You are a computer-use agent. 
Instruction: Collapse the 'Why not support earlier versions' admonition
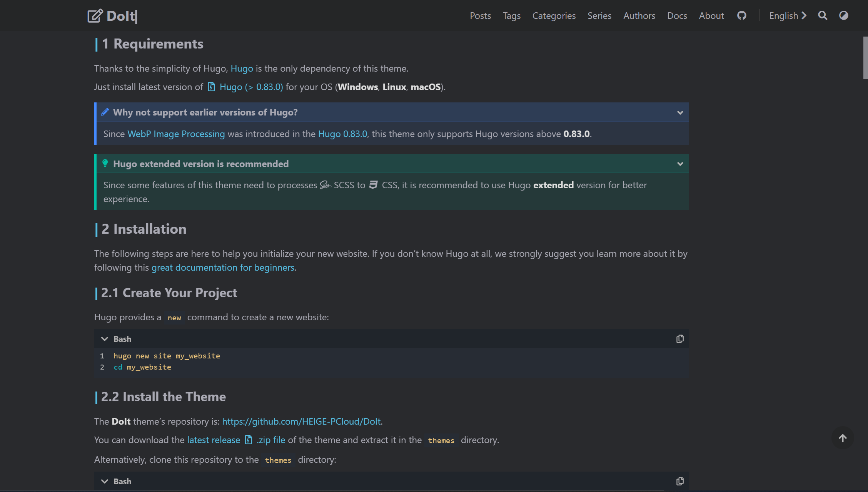pyautogui.click(x=680, y=112)
